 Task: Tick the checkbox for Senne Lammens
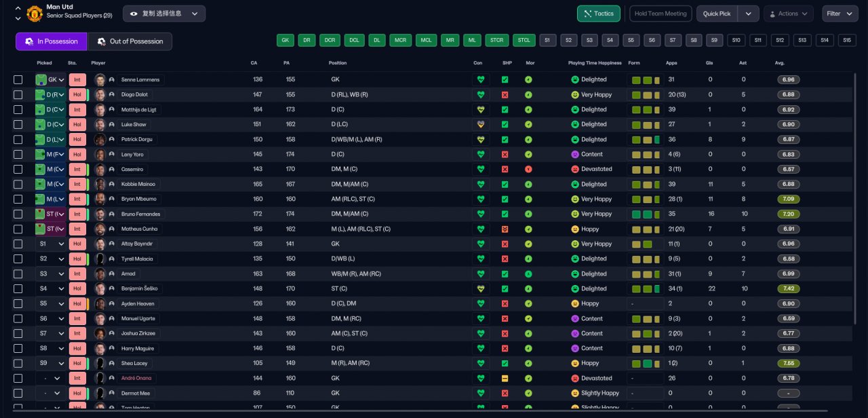[18, 79]
